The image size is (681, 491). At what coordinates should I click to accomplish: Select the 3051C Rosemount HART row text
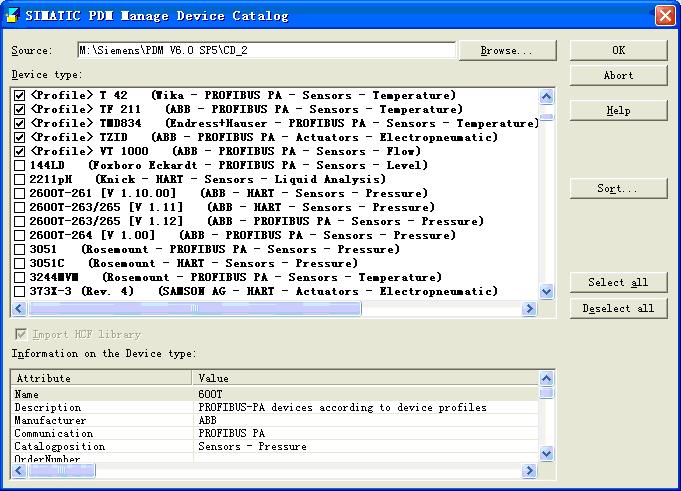tap(194, 263)
